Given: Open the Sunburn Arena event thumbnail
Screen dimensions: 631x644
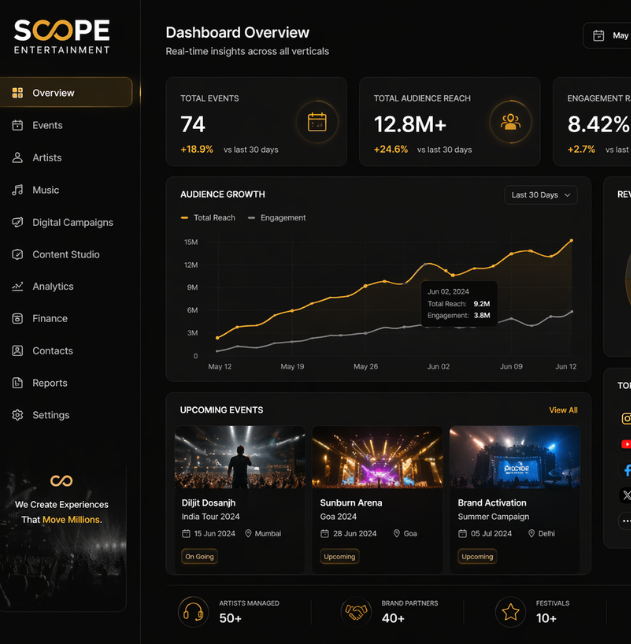Looking at the screenshot, I should coord(378,457).
